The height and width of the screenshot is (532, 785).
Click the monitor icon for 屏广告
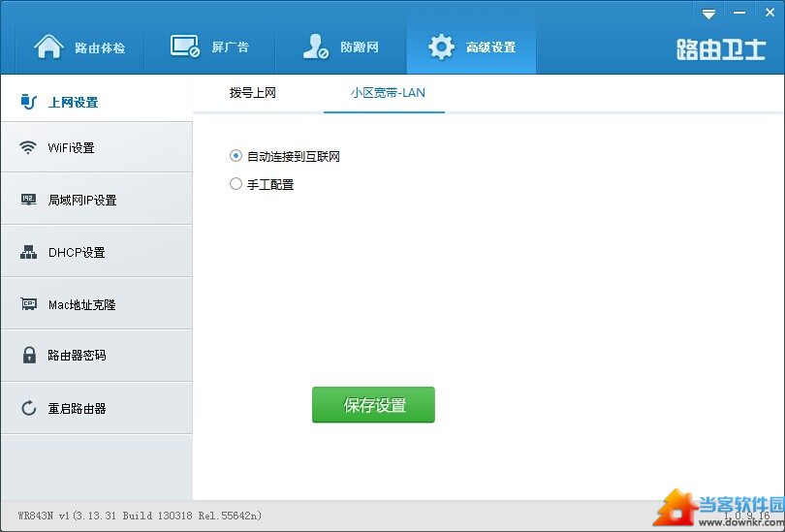[x=184, y=47]
